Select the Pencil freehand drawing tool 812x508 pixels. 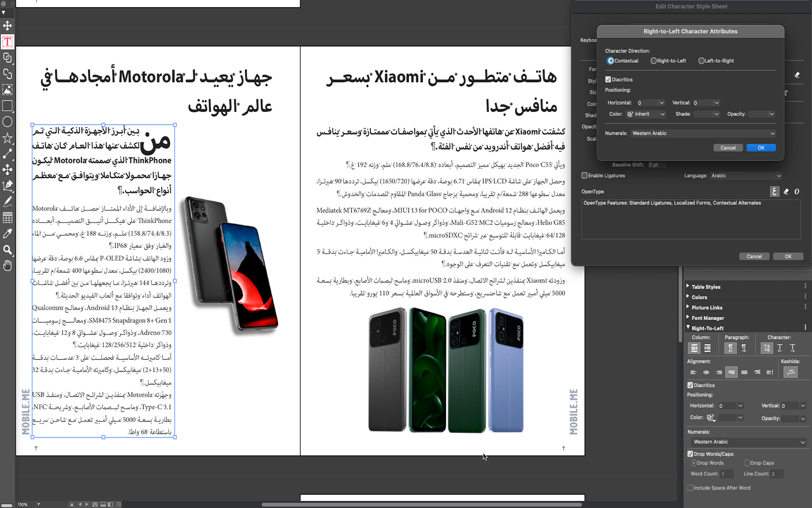pyautogui.click(x=7, y=202)
